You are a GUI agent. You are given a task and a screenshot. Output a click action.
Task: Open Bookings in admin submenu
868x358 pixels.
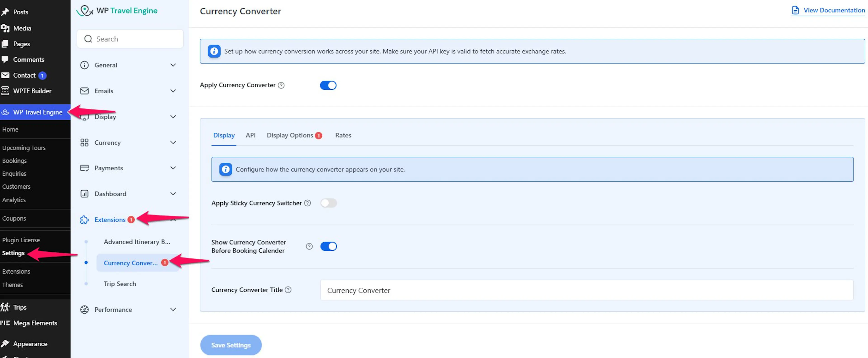click(x=14, y=161)
